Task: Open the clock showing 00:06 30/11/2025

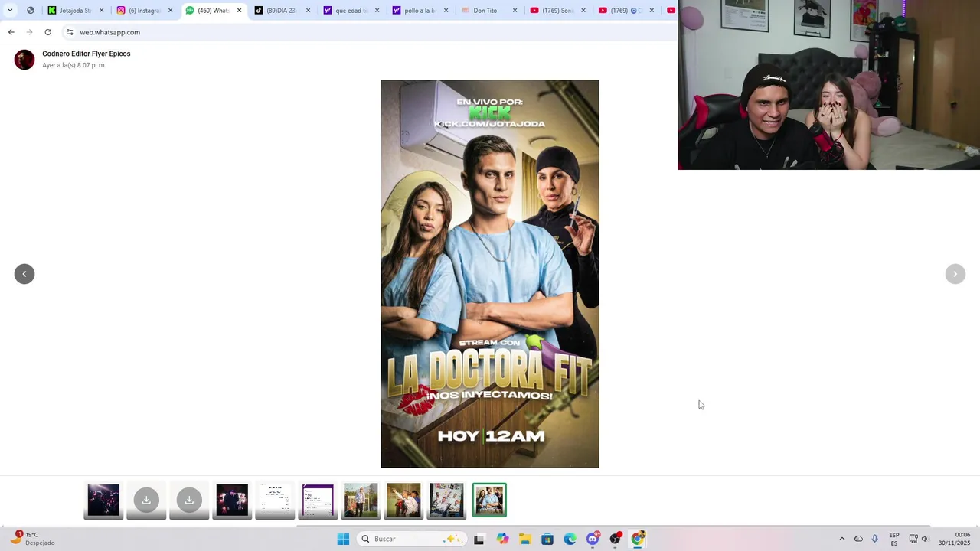Action: (955, 539)
